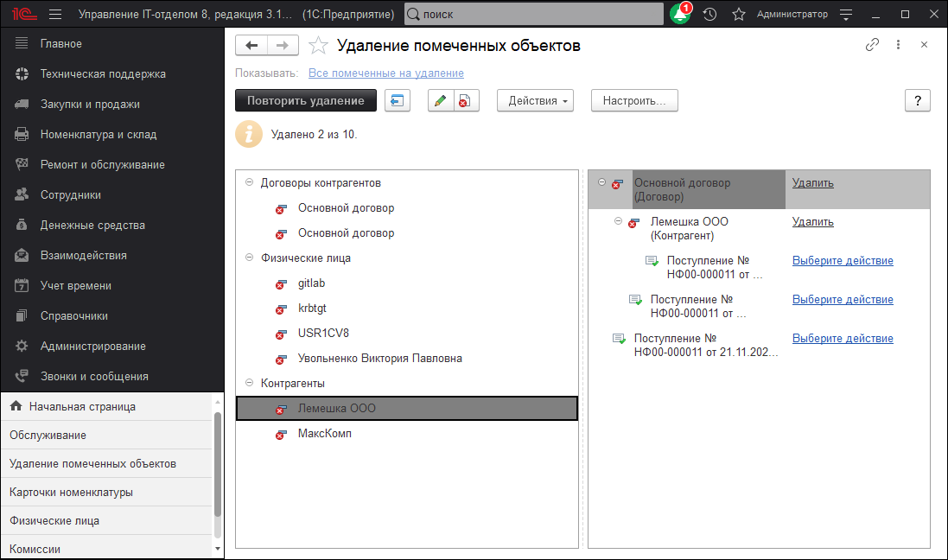Click the поиск search field
The width and height of the screenshot is (948, 560).
click(x=534, y=14)
